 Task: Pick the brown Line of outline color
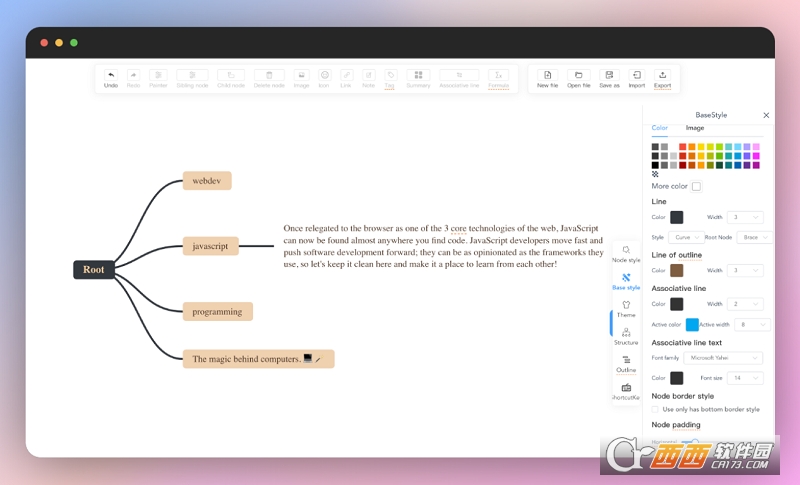[x=677, y=270]
